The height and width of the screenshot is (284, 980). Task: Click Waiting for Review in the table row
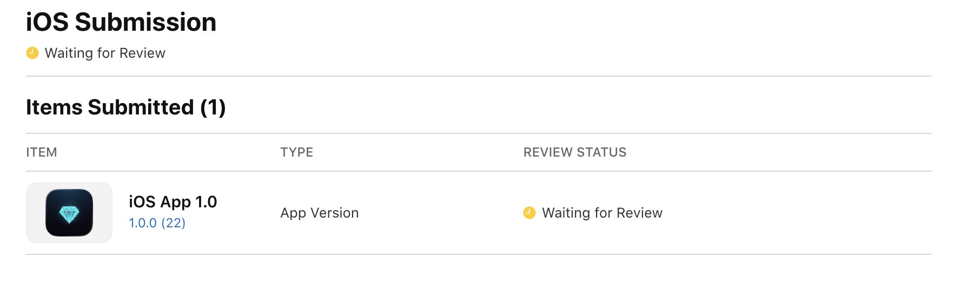coord(602,213)
